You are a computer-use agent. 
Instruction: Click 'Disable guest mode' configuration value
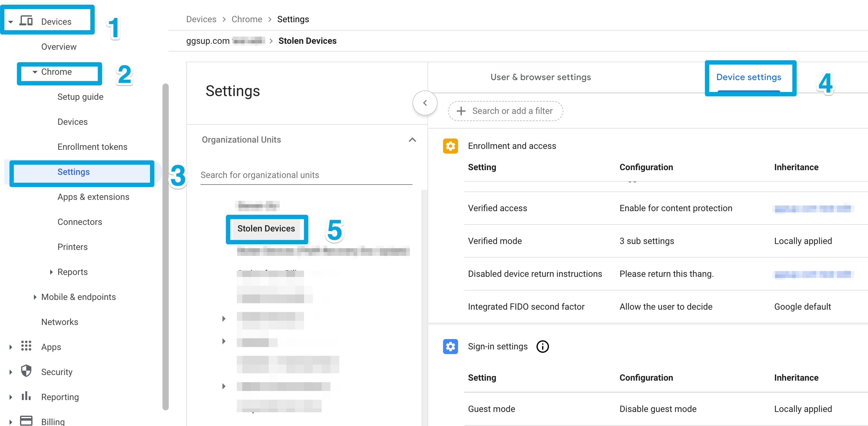658,409
